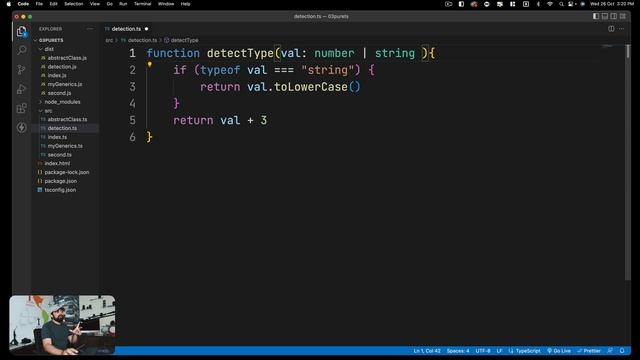Open Wi-Fi status in menu bar
640x360 pixels.
[550, 4]
